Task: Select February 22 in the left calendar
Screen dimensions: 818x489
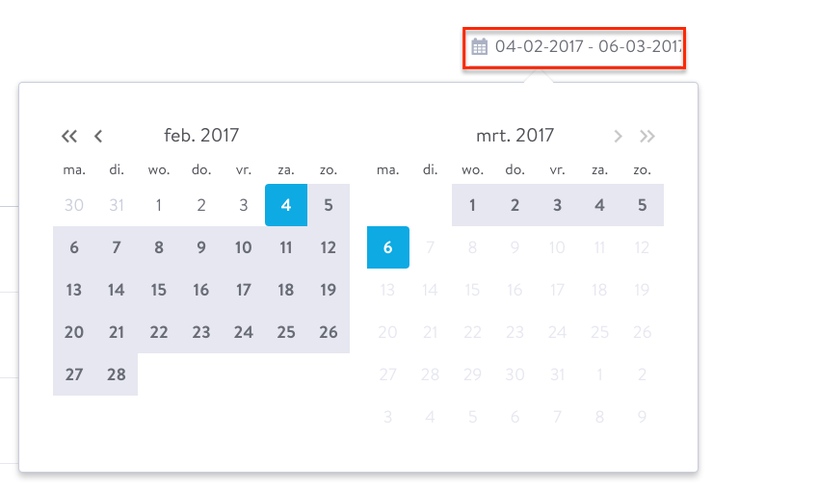Action: point(159,332)
